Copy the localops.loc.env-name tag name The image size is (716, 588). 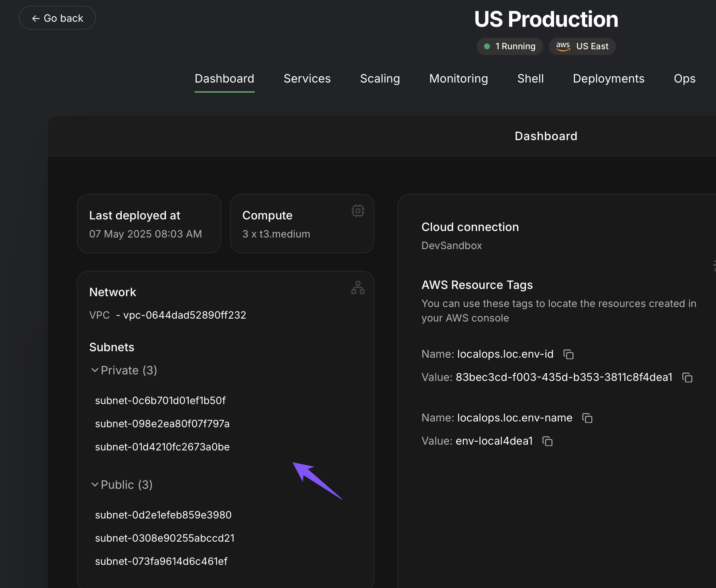point(587,418)
